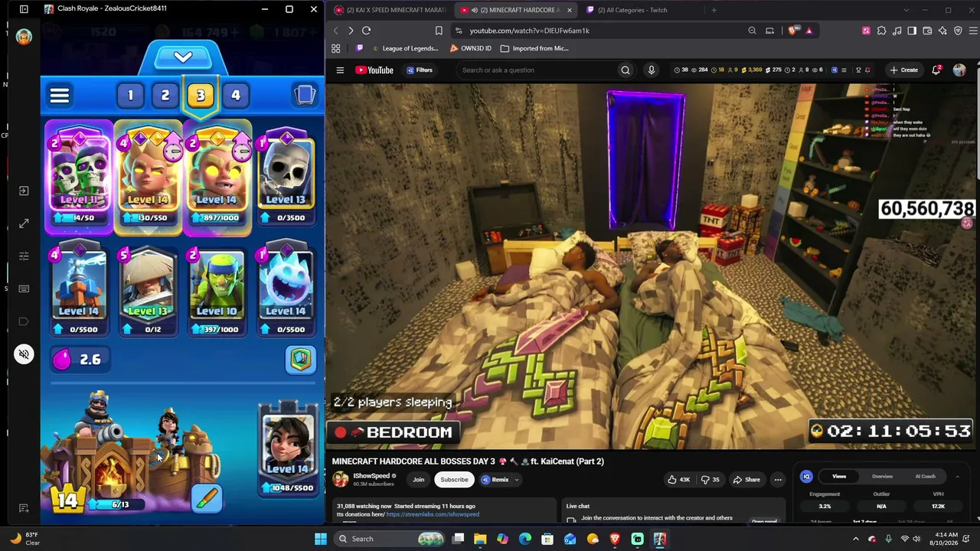980x551 pixels.
Task: Click the emulator exit arrow icon
Action: click(24, 191)
